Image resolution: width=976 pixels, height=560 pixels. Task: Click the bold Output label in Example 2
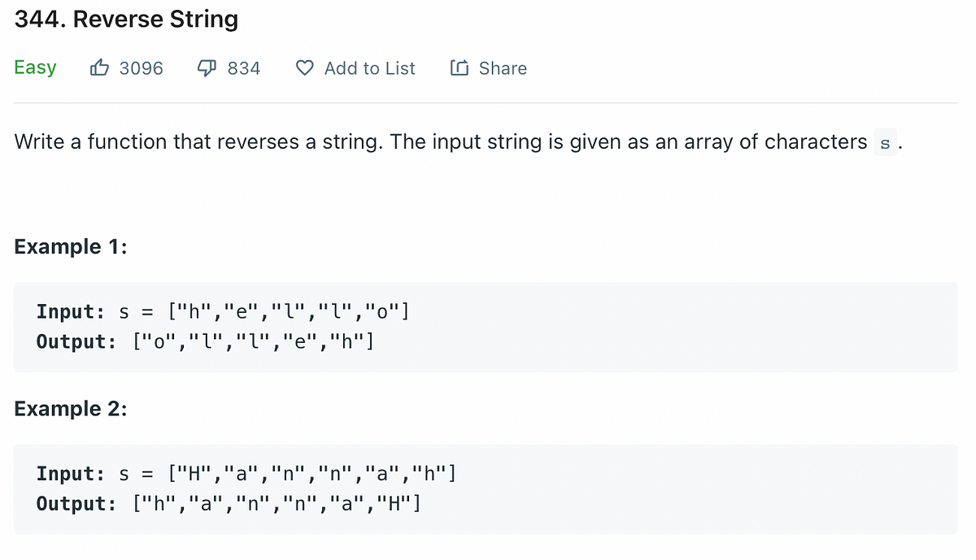click(x=76, y=503)
